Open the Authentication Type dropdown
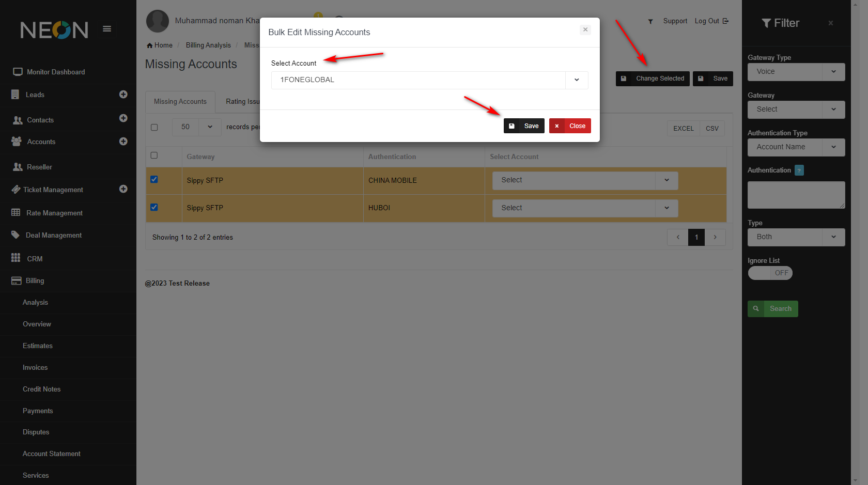This screenshot has width=868, height=485. pos(796,147)
